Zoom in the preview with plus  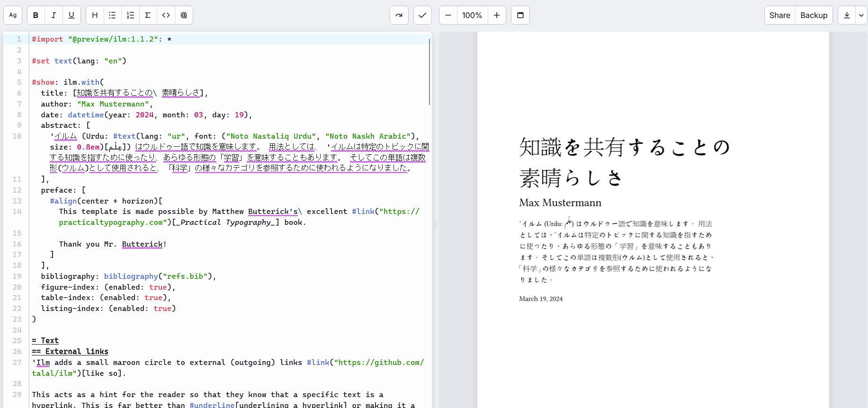pos(497,15)
